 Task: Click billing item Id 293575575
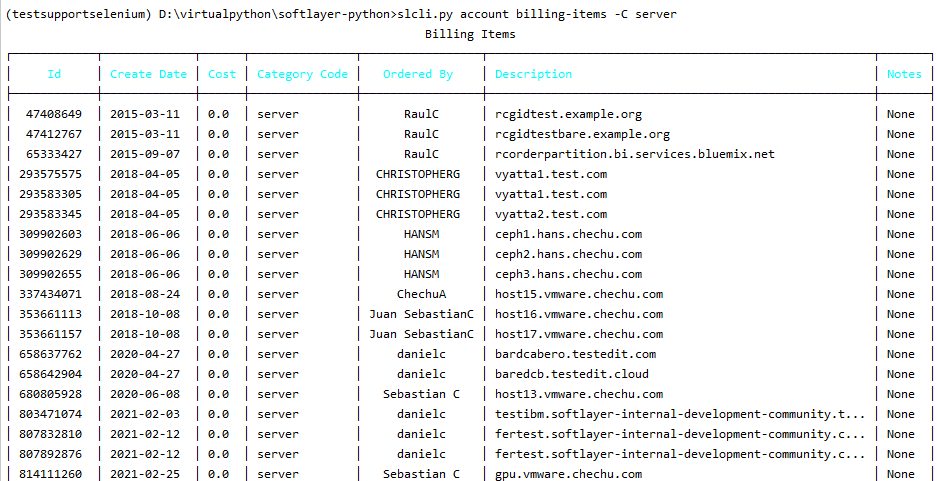pos(51,174)
